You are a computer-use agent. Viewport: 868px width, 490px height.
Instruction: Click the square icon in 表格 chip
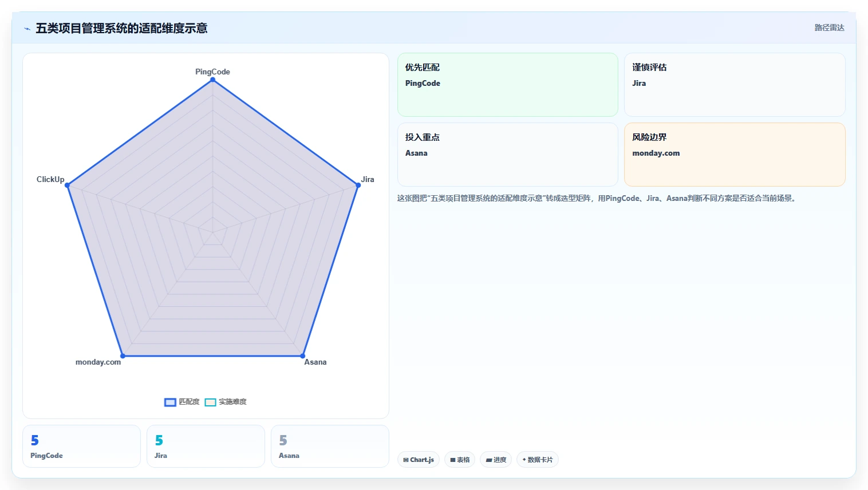453,460
